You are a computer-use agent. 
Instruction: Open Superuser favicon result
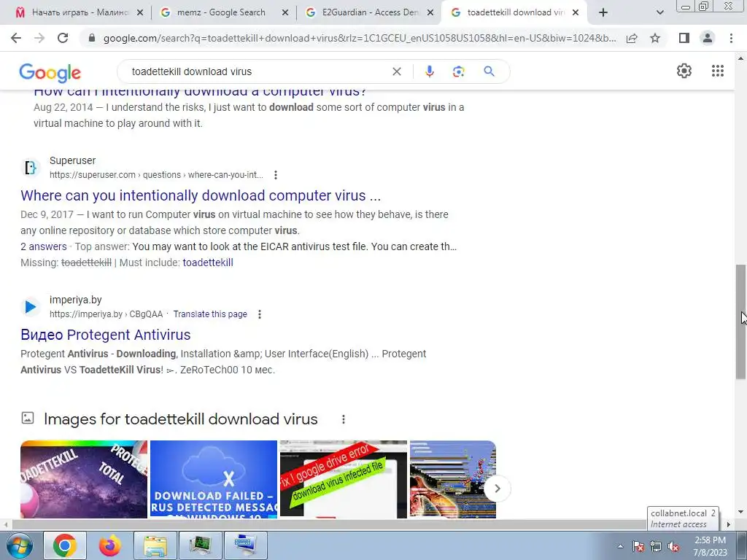31,168
